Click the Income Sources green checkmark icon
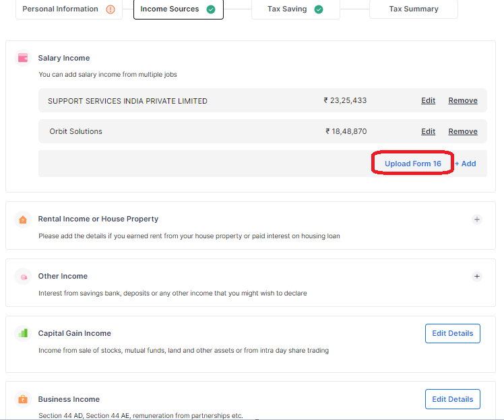 pyautogui.click(x=211, y=9)
